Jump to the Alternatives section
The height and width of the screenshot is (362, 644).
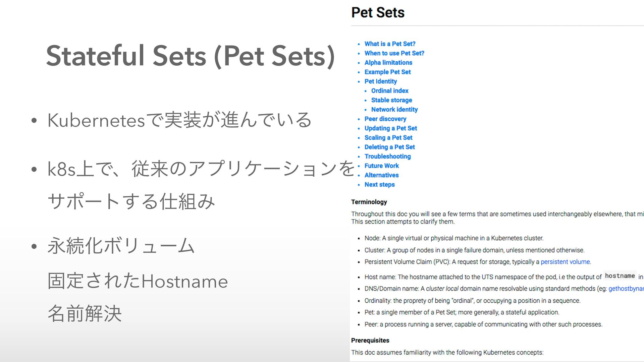pos(381,175)
